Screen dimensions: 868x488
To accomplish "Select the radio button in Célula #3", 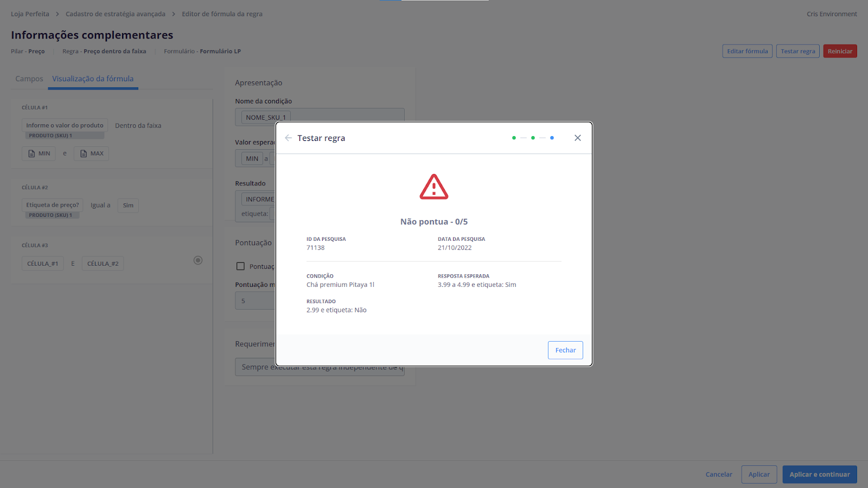I will pyautogui.click(x=198, y=260).
